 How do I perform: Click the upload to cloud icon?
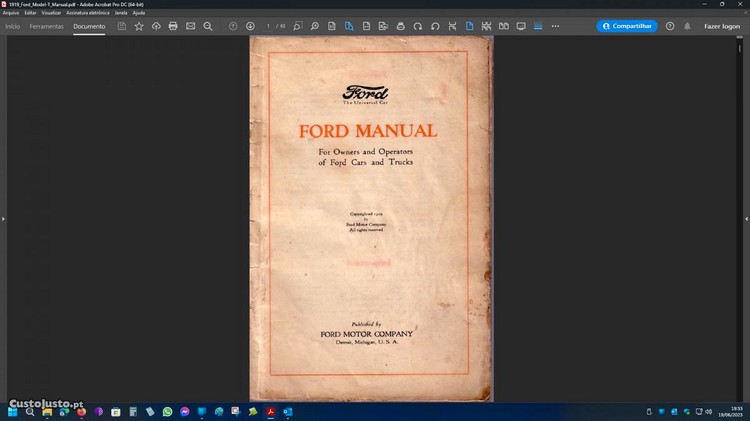156,26
